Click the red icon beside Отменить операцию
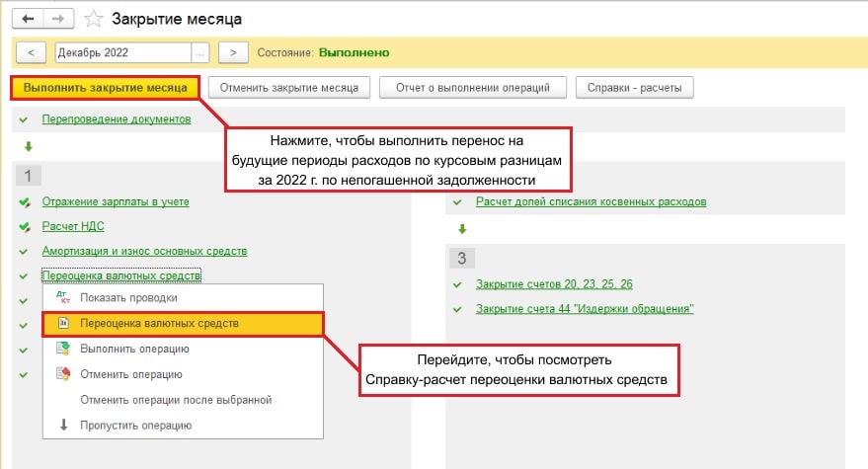 tap(63, 374)
